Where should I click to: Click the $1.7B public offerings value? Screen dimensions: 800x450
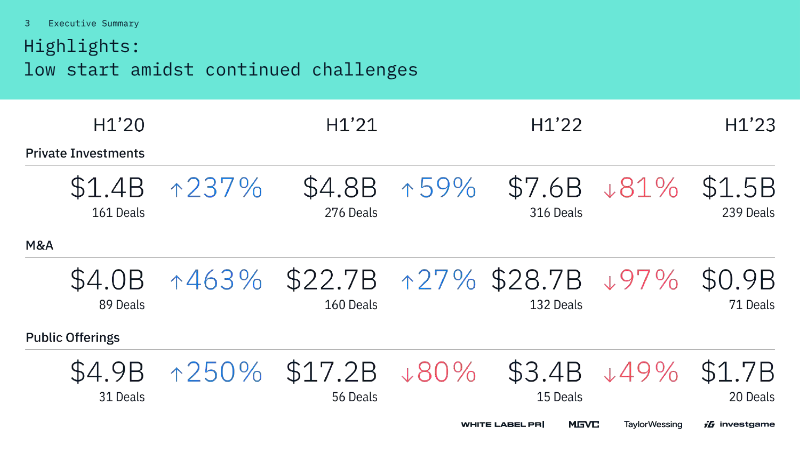(x=738, y=373)
